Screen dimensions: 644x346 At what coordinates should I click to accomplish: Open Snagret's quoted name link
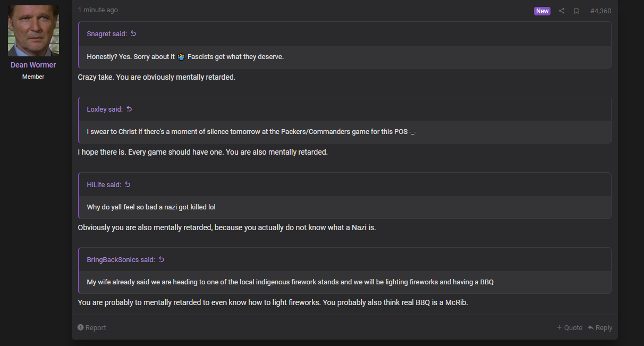pos(107,33)
